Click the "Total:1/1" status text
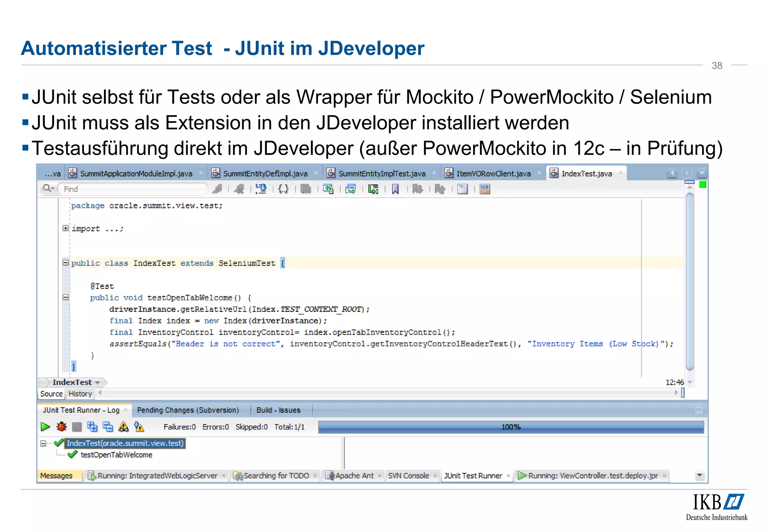The width and height of the screenshot is (769, 532). 289,427
